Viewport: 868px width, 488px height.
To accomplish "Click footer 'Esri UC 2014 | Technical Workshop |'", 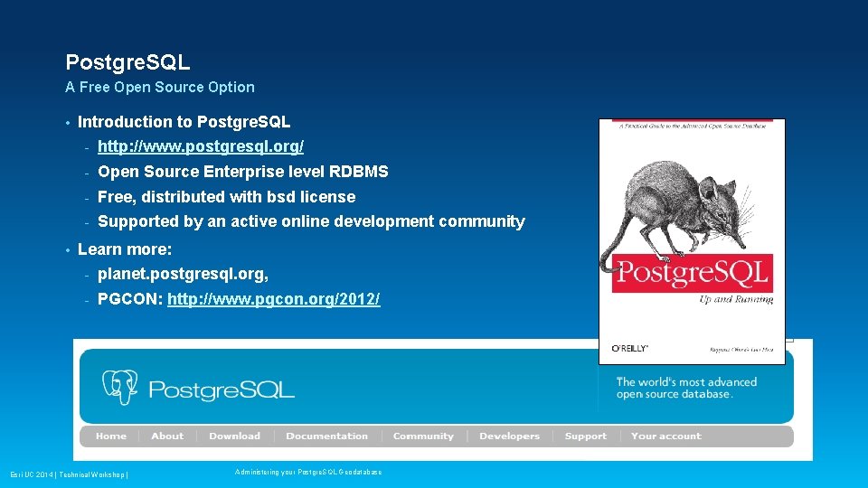I will (70, 474).
